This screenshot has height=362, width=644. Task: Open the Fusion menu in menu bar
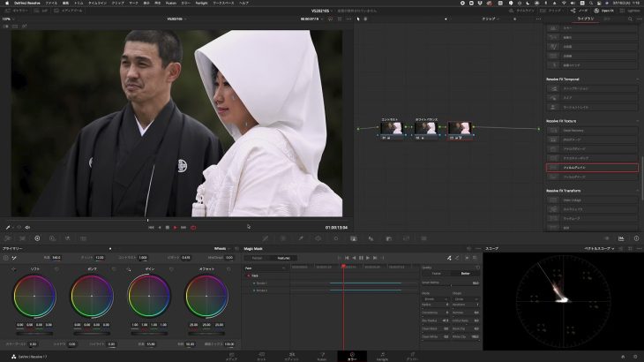pos(171,3)
